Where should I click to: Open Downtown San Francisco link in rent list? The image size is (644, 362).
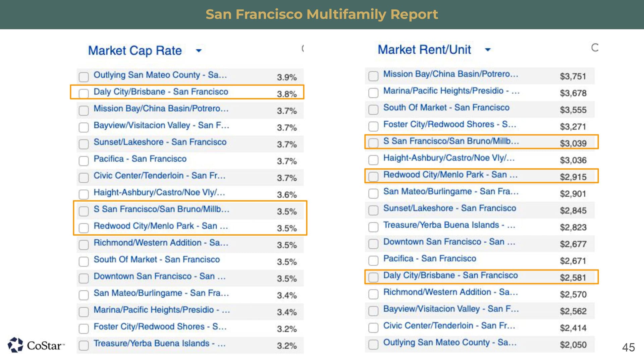[449, 242]
